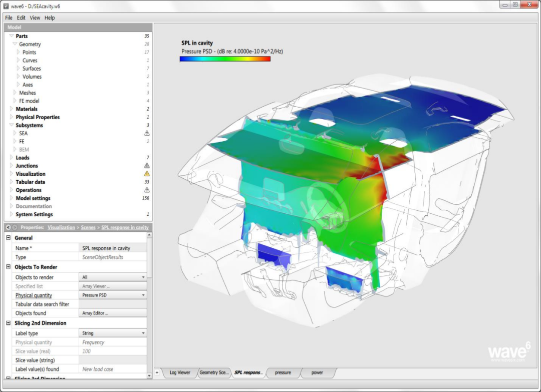The image size is (541, 392).
Task: Click the forward arrow in Properties header
Action: [x=15, y=228]
